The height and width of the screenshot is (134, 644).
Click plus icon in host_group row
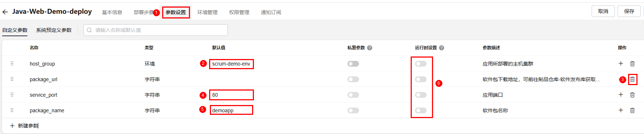point(621,63)
